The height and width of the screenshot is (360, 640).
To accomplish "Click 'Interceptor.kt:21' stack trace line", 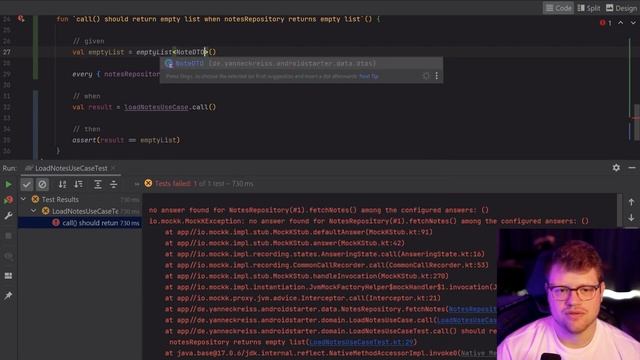I will coord(302,298).
